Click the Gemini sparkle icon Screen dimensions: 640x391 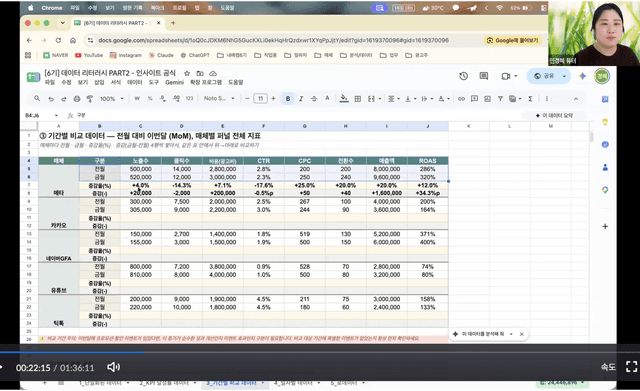[582, 76]
